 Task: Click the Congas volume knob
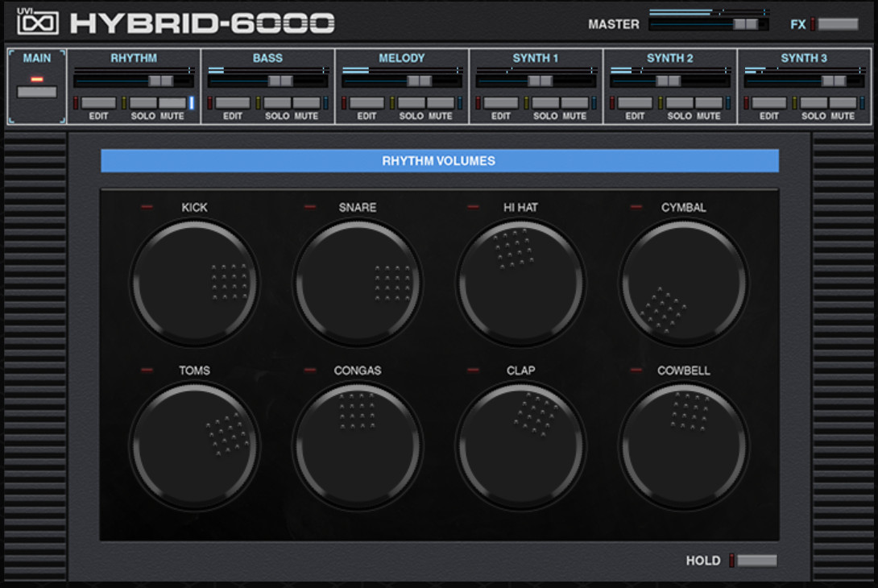pyautogui.click(x=358, y=445)
